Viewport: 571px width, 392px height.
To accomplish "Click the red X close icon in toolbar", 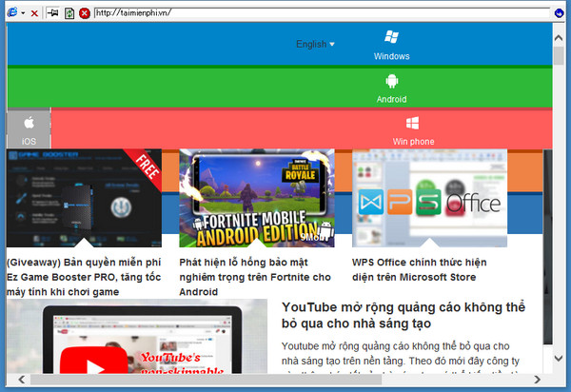I will click(35, 13).
